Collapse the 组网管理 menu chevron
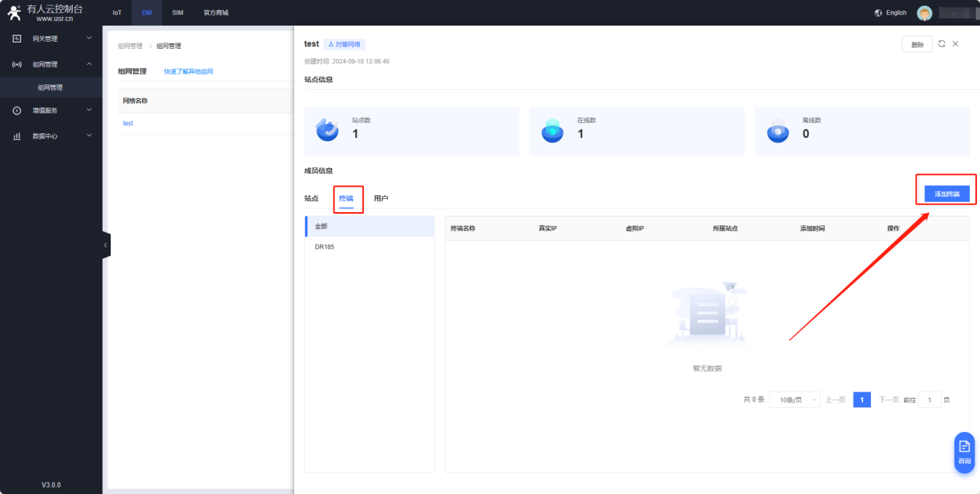 (x=89, y=64)
